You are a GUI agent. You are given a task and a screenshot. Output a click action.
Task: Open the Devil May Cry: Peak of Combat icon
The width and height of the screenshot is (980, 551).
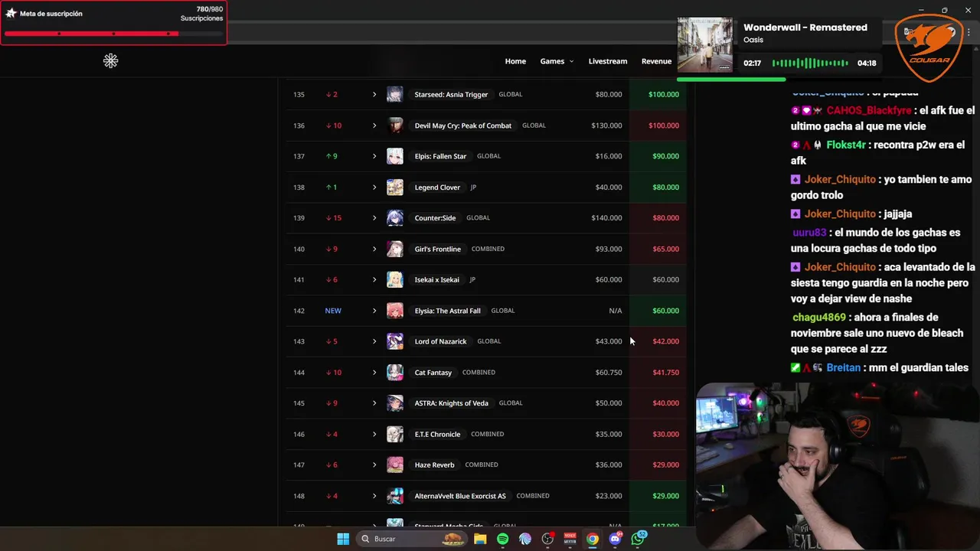coord(395,126)
